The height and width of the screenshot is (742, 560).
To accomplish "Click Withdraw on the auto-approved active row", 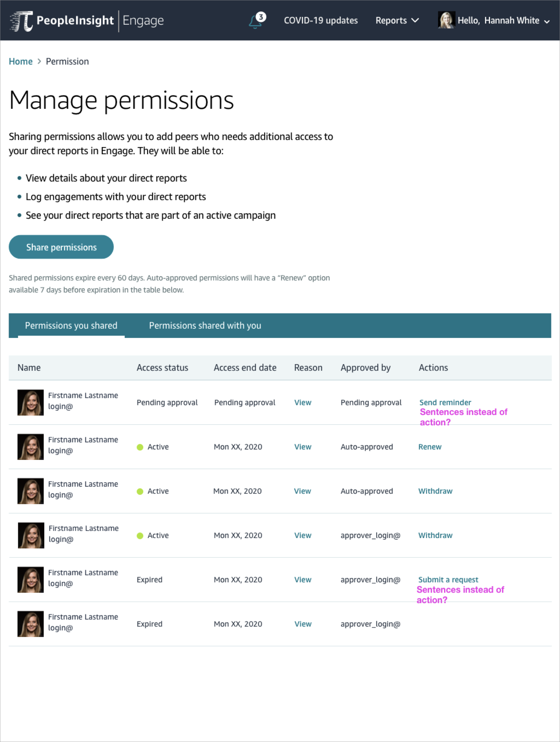I will tap(435, 491).
